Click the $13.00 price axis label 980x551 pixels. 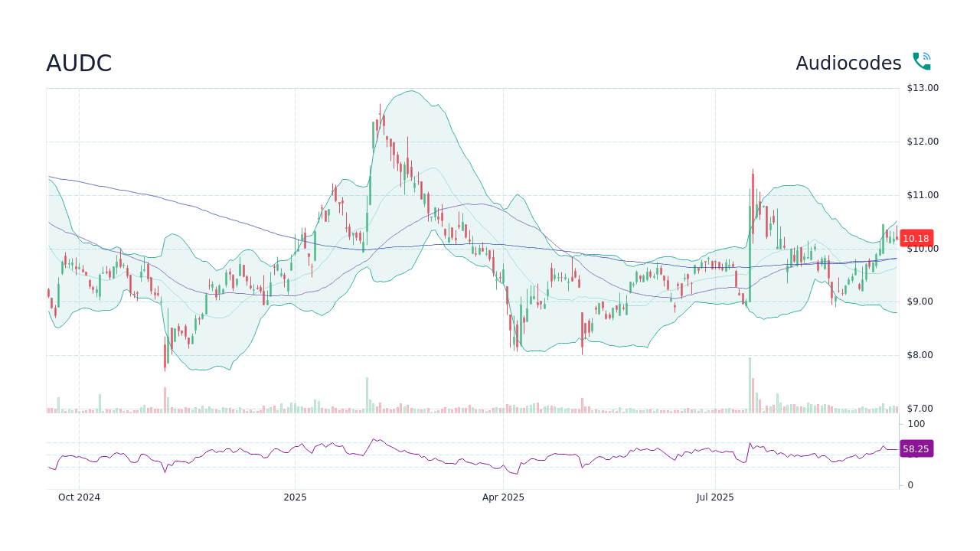click(923, 88)
